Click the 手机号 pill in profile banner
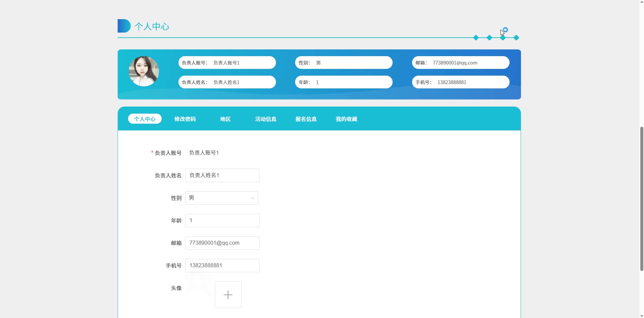This screenshot has height=318, width=644. (460, 82)
